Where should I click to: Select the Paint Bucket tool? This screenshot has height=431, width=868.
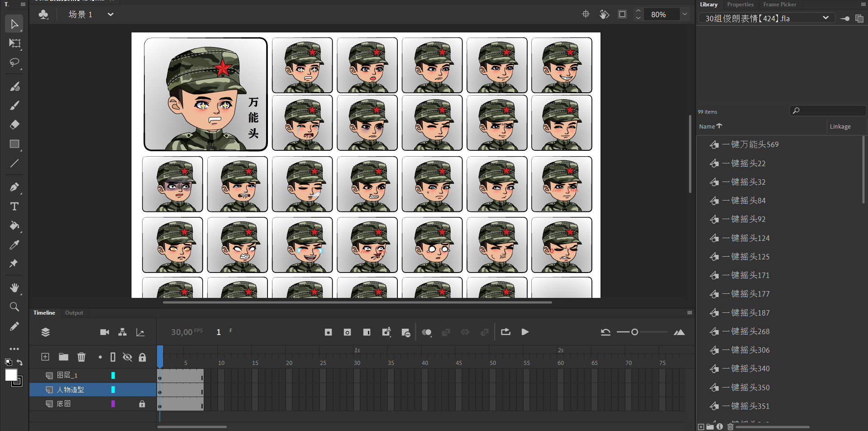tap(14, 225)
